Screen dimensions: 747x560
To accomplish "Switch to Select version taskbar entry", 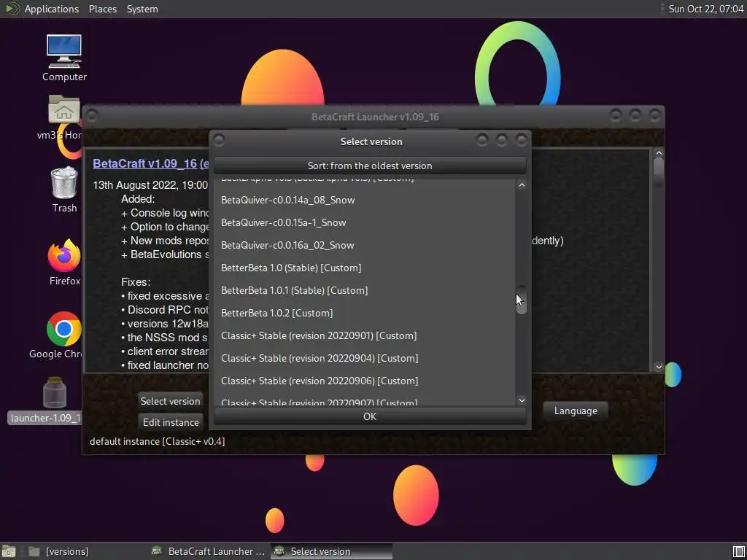I will 332,551.
